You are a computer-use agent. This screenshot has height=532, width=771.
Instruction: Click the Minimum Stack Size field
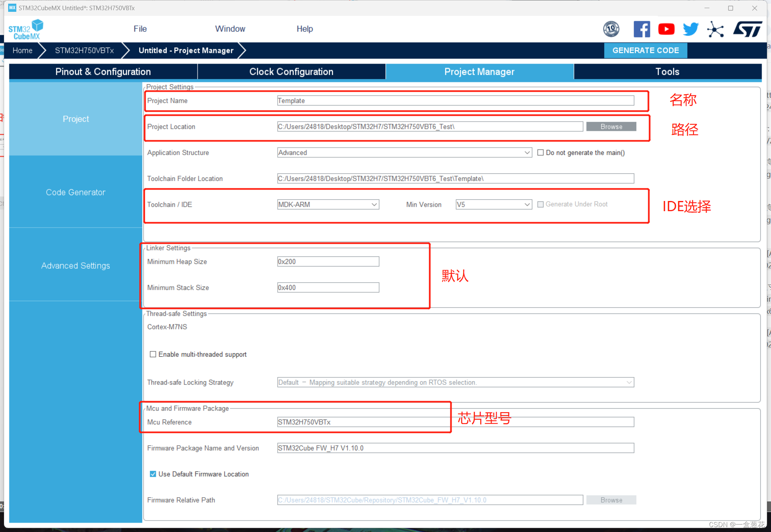tap(328, 287)
